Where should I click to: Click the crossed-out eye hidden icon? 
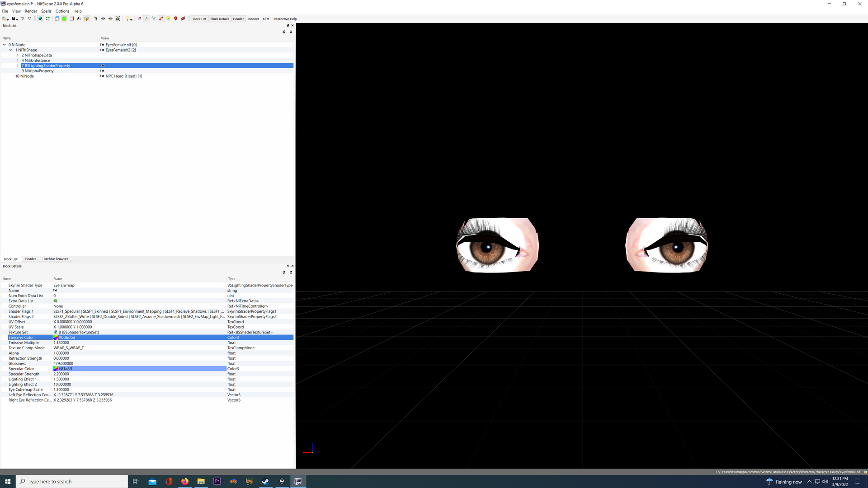coord(183,19)
